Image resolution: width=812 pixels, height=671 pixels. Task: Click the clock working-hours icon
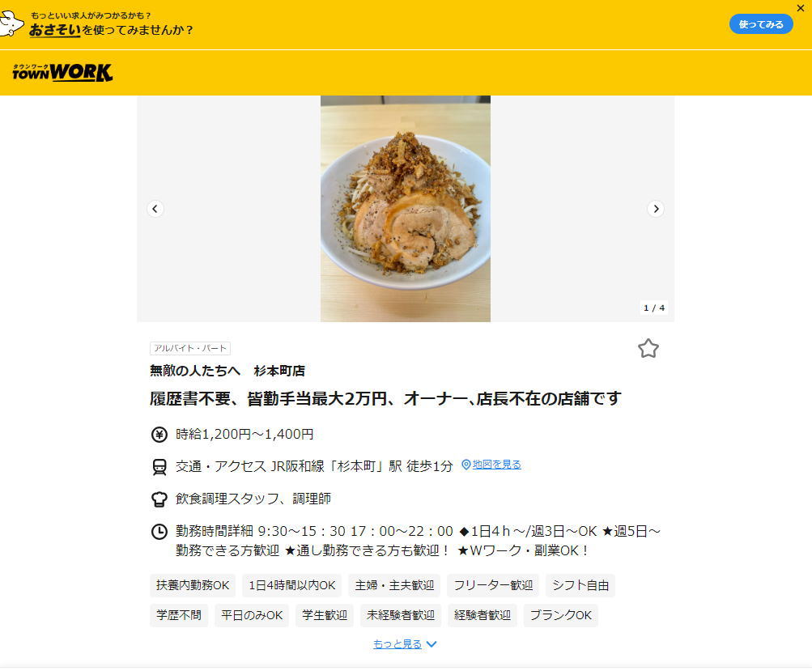(x=159, y=532)
